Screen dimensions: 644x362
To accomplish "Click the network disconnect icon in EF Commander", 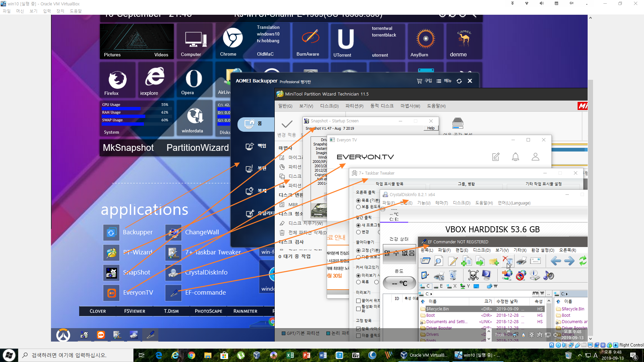I will [521, 276].
